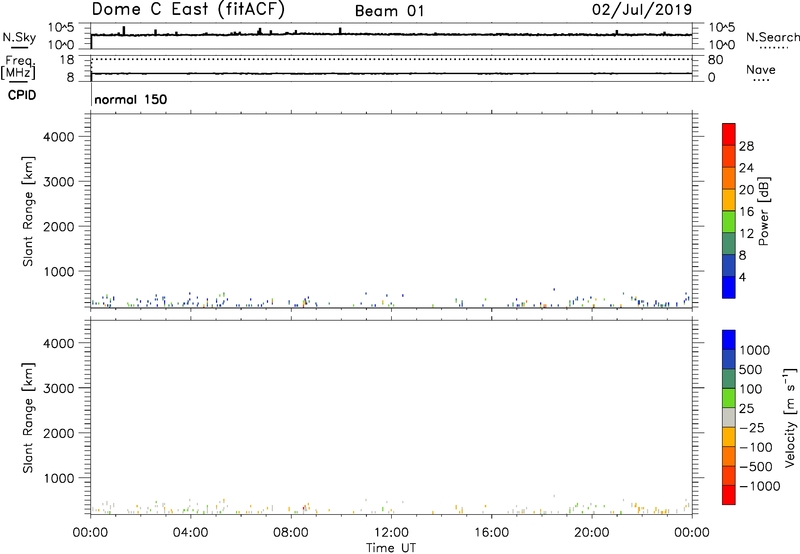The width and height of the screenshot is (800, 554).
Task: Click the '04:00' time tick label
Action: (x=191, y=533)
